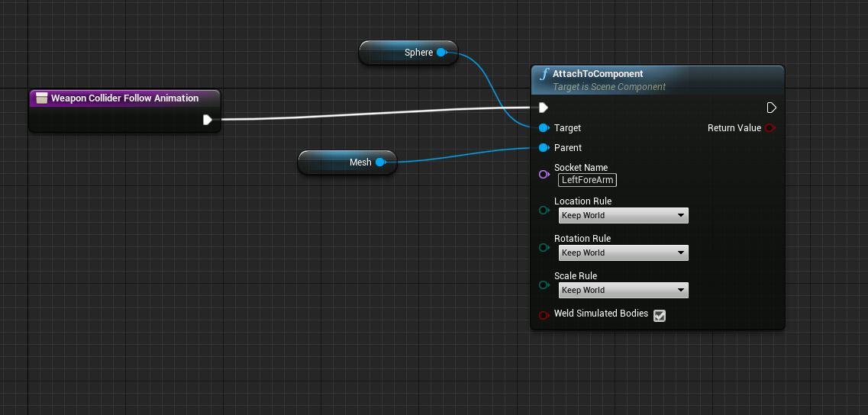This screenshot has width=868, height=415.
Task: Select the AttachToComponent node title
Action: 598,74
